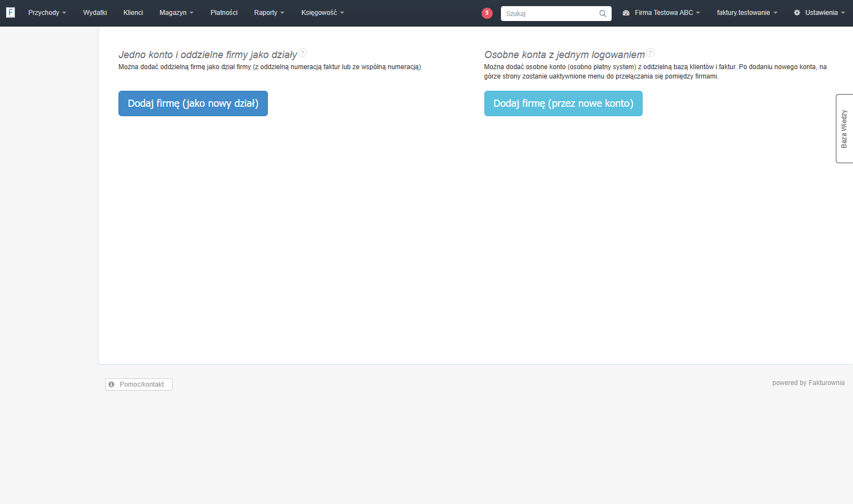The width and height of the screenshot is (853, 504).
Task: Open the Firma Testowa ABC company switcher
Action: (661, 13)
